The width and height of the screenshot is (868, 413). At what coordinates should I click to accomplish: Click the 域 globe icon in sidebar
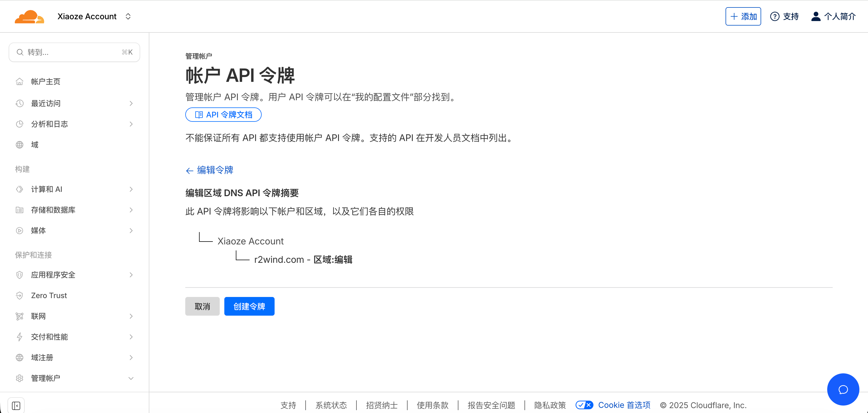click(x=20, y=144)
